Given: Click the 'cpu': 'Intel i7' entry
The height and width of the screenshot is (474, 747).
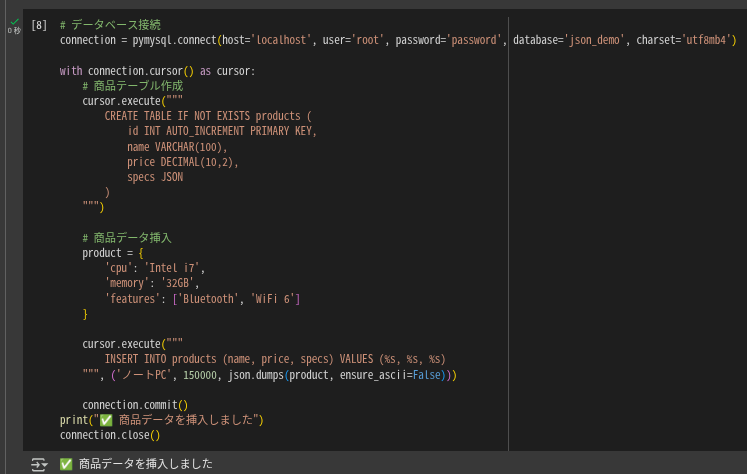Looking at the screenshot, I should (155, 268).
